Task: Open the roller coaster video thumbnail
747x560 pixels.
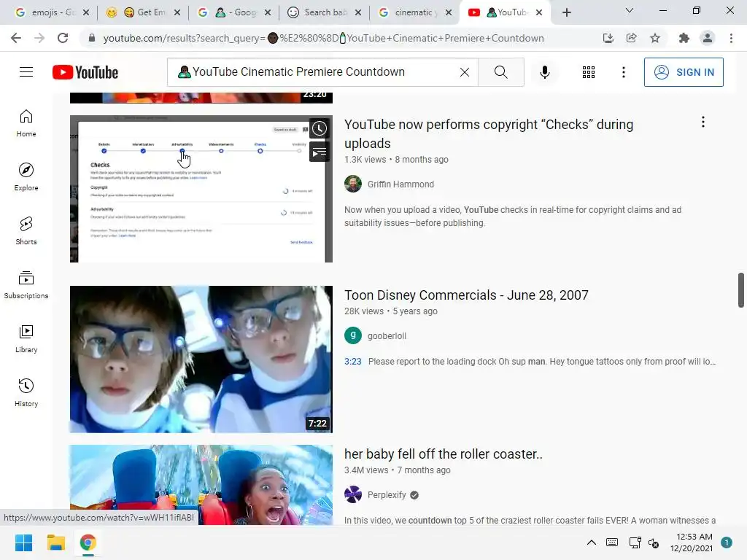Action: (x=201, y=485)
